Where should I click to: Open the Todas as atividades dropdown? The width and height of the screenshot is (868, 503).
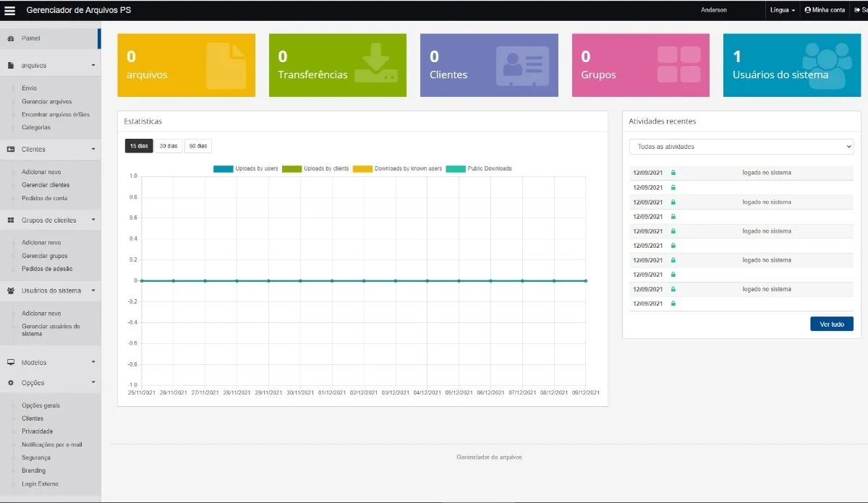click(741, 147)
